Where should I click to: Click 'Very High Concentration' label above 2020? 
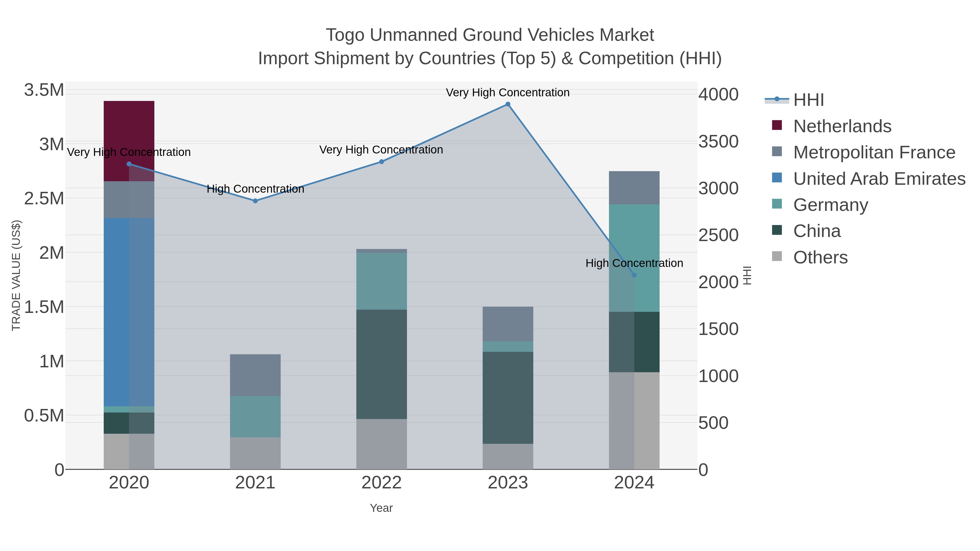pyautogui.click(x=129, y=152)
